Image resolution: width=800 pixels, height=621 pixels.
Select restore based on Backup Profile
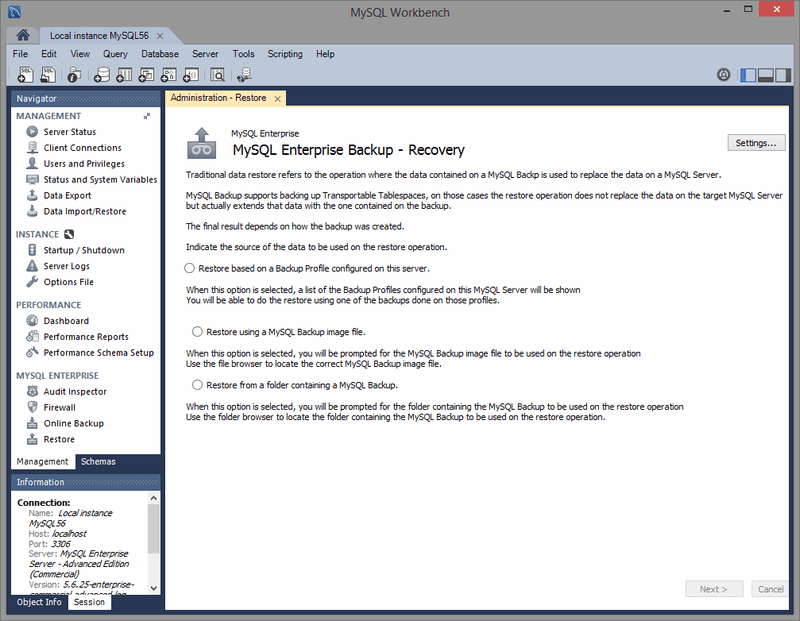point(189,268)
